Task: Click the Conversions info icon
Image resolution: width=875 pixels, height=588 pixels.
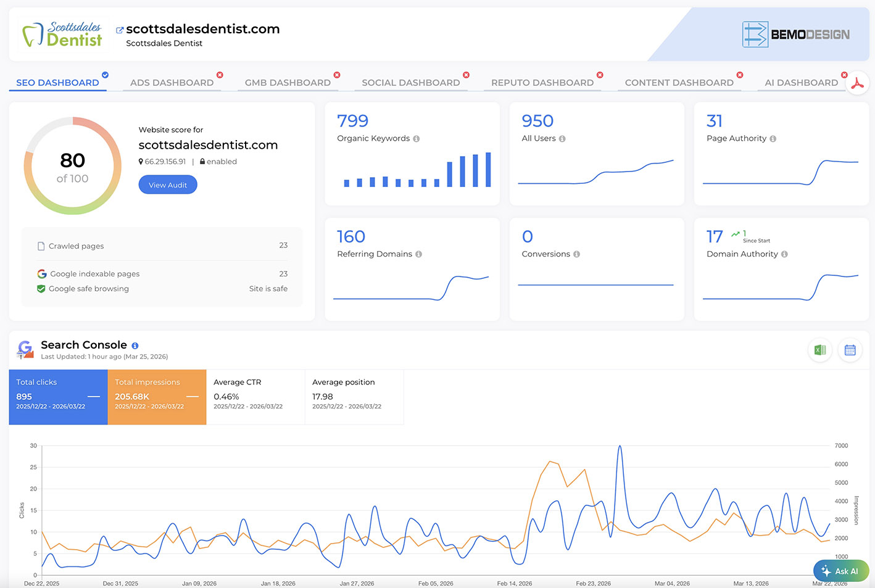Action: (576, 254)
